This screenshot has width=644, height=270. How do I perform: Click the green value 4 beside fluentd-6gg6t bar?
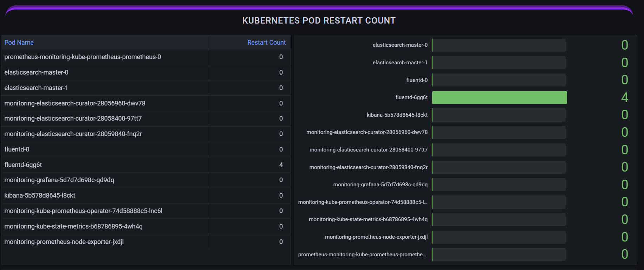click(x=624, y=97)
